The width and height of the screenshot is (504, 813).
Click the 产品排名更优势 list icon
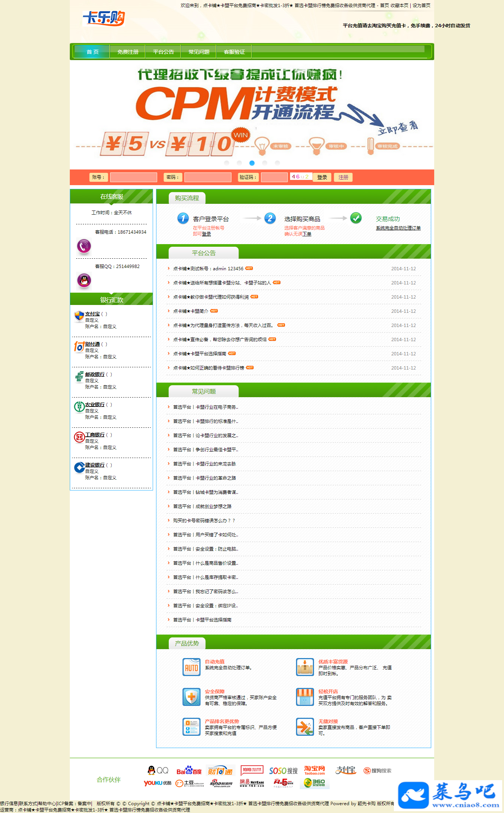pos(192,727)
